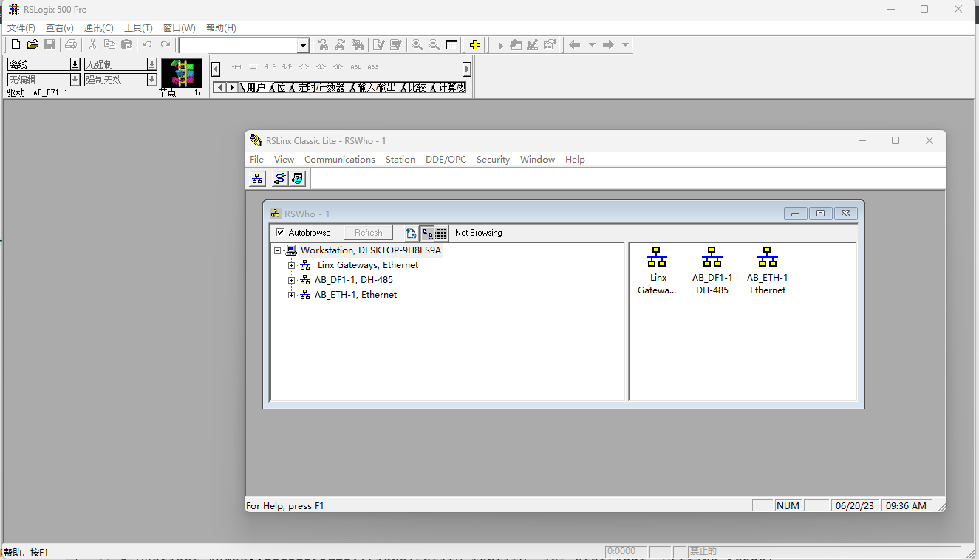The width and height of the screenshot is (979, 560).
Task: Collapse the Workstation tree node
Action: tap(278, 250)
